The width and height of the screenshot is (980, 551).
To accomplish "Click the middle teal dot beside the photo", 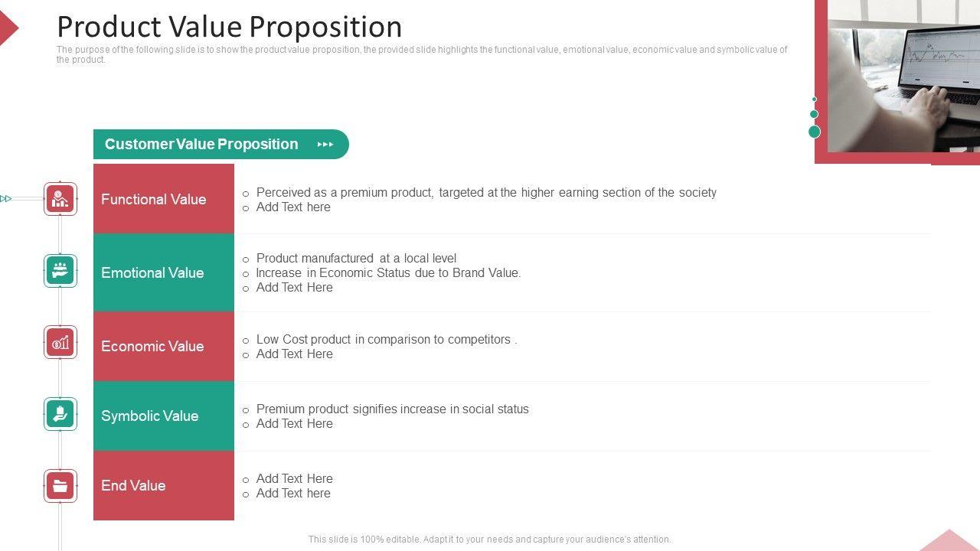I will (815, 114).
